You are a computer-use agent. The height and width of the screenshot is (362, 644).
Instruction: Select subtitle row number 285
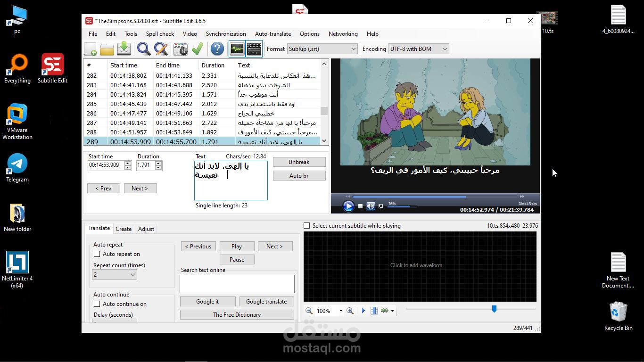[202, 104]
